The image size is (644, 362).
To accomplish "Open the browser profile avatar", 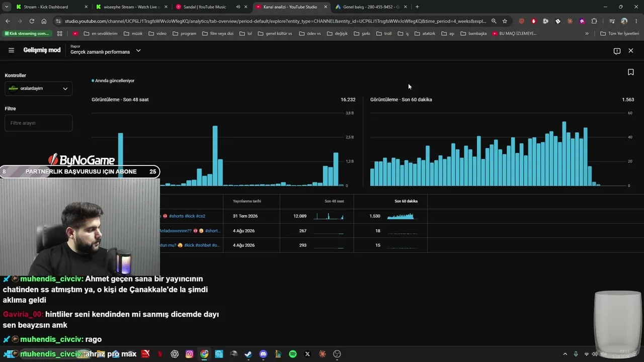I will tap(624, 21).
